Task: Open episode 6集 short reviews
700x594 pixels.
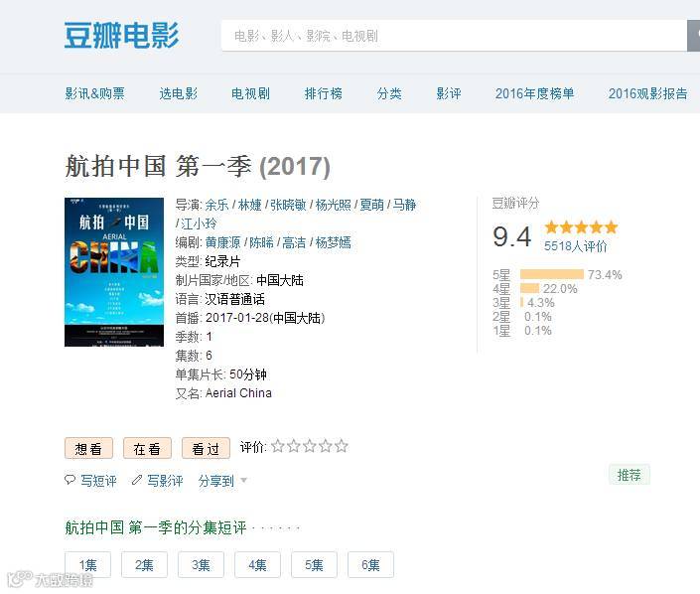Action: coord(370,565)
